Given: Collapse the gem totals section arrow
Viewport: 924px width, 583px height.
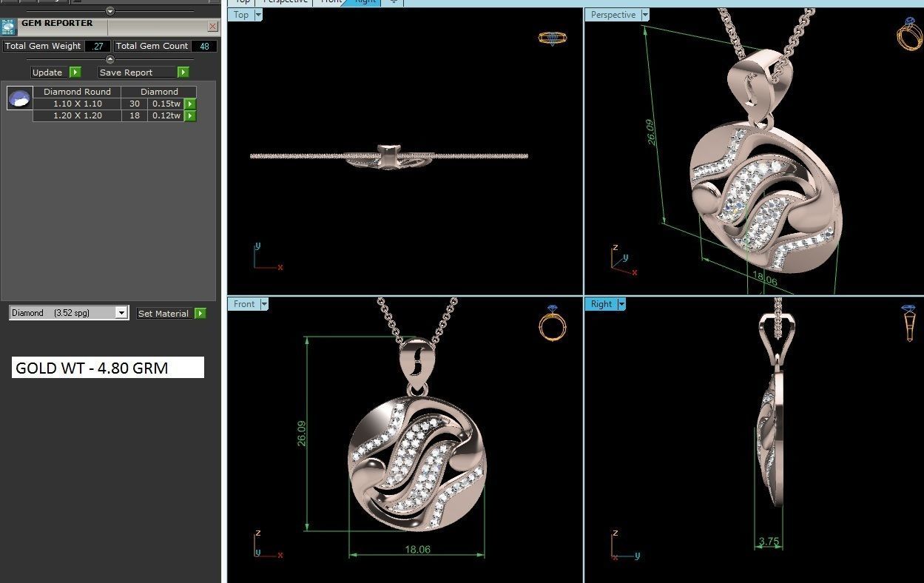Looking at the screenshot, I should (110, 59).
